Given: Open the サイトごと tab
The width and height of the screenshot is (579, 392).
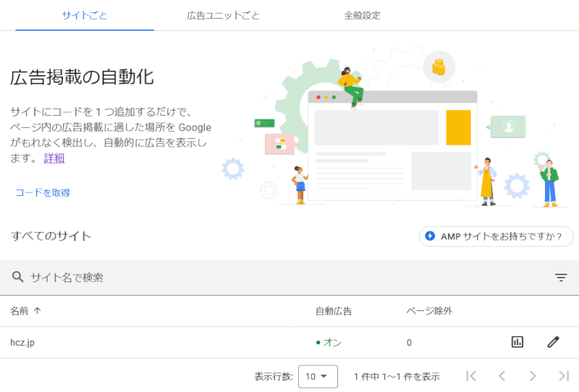Looking at the screenshot, I should pos(85,15).
